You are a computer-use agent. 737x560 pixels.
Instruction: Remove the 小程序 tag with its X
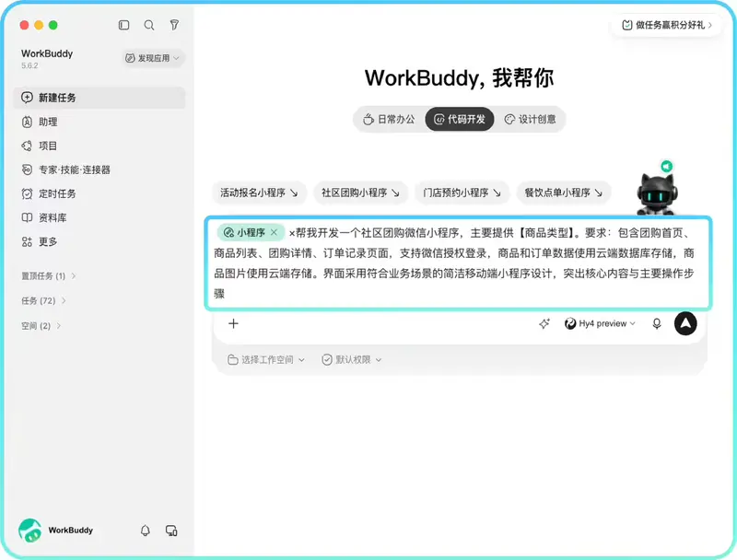274,232
